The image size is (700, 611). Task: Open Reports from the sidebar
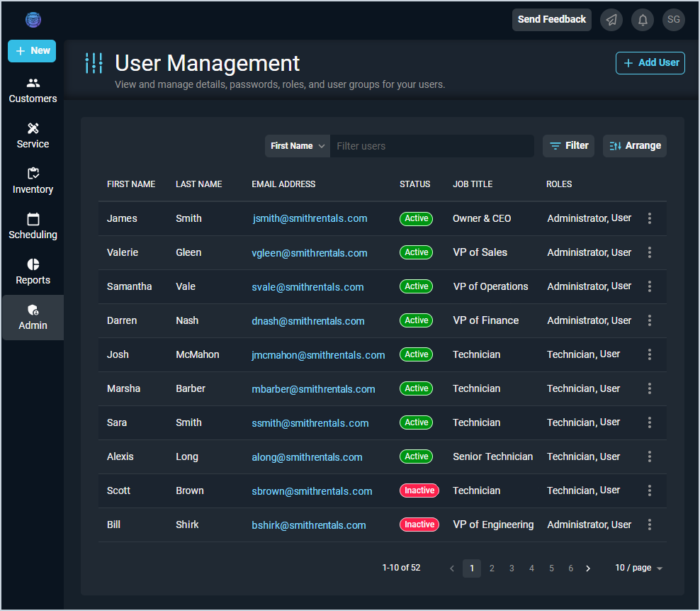click(x=33, y=272)
